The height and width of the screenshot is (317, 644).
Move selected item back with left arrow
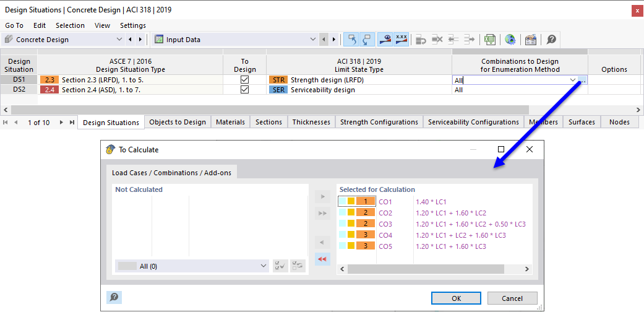tap(322, 242)
